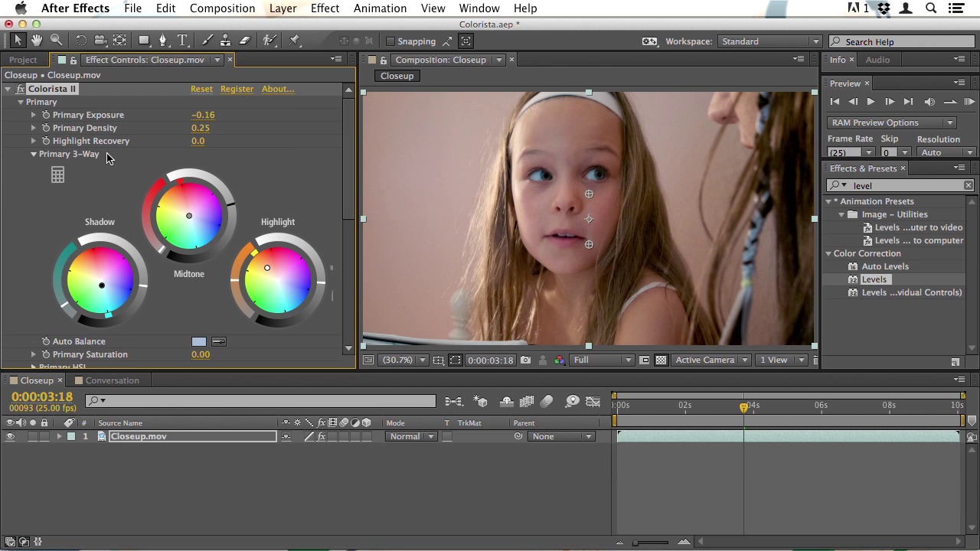980x551 pixels.
Task: Click Reset for Colorista II
Action: [201, 89]
